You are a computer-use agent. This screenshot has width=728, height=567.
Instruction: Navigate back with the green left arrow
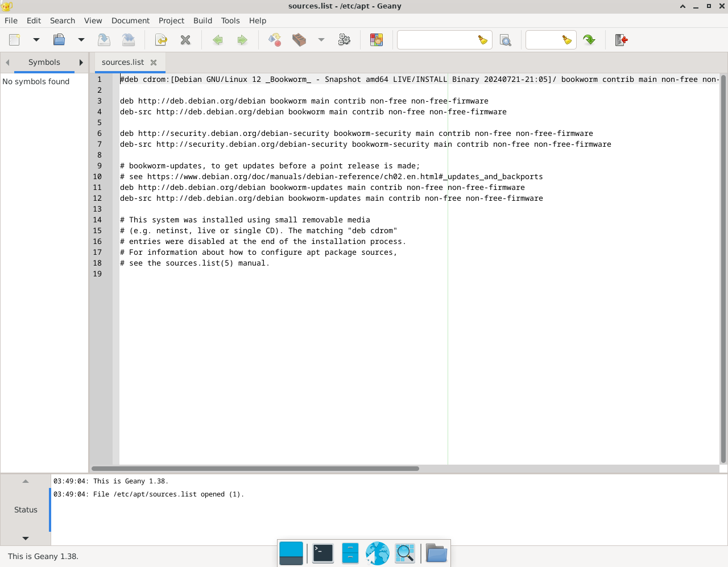pos(218,40)
